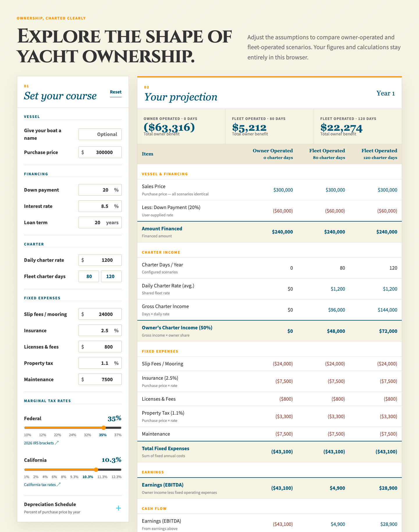Click the Slip Fees / Mooring table row label
419x532 pixels.
point(163,364)
